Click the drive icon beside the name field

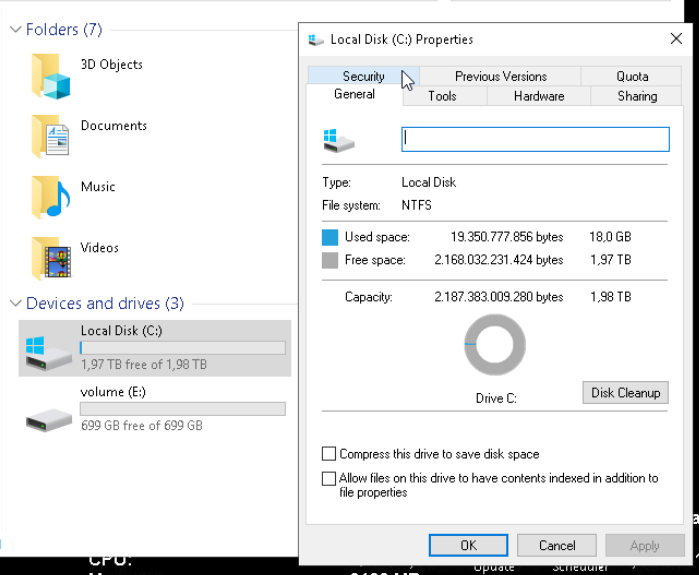(339, 140)
